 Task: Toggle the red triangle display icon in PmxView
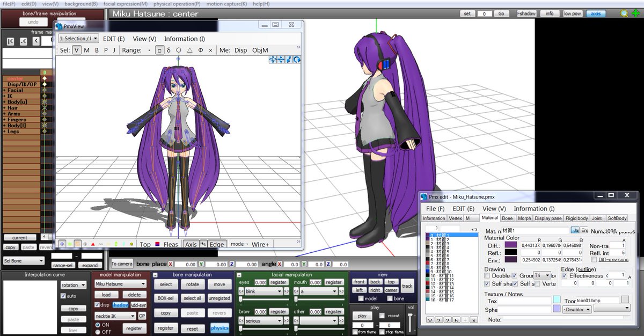[x=93, y=244]
